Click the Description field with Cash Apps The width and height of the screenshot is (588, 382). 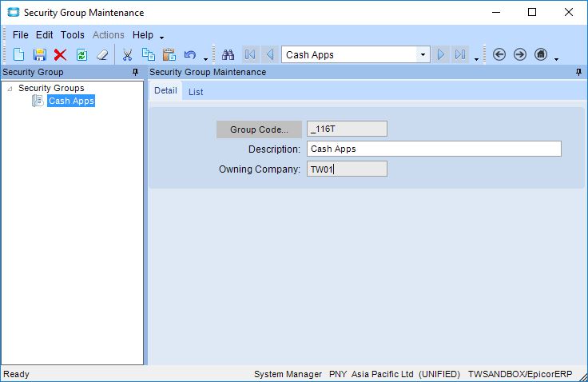(x=434, y=149)
